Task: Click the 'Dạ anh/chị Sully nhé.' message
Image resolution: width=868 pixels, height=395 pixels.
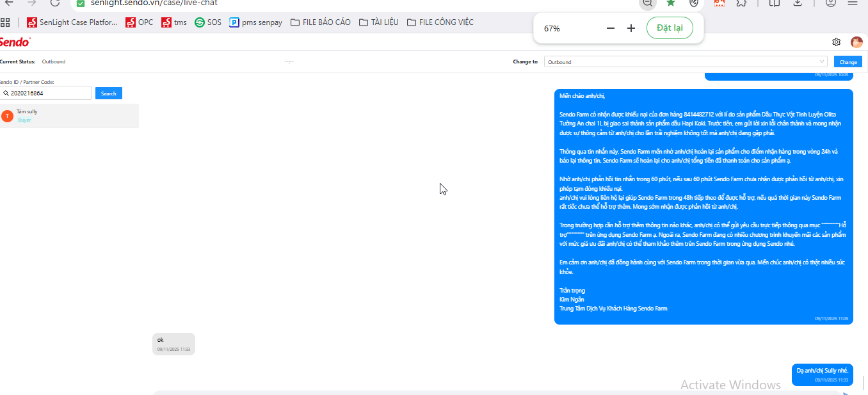Action: click(x=822, y=374)
